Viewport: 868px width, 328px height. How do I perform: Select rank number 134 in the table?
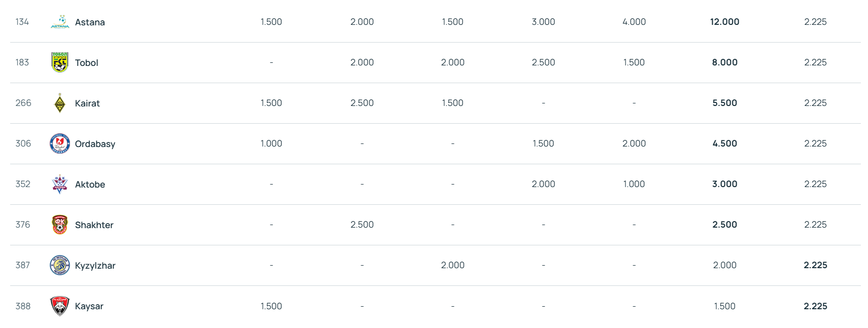point(22,22)
